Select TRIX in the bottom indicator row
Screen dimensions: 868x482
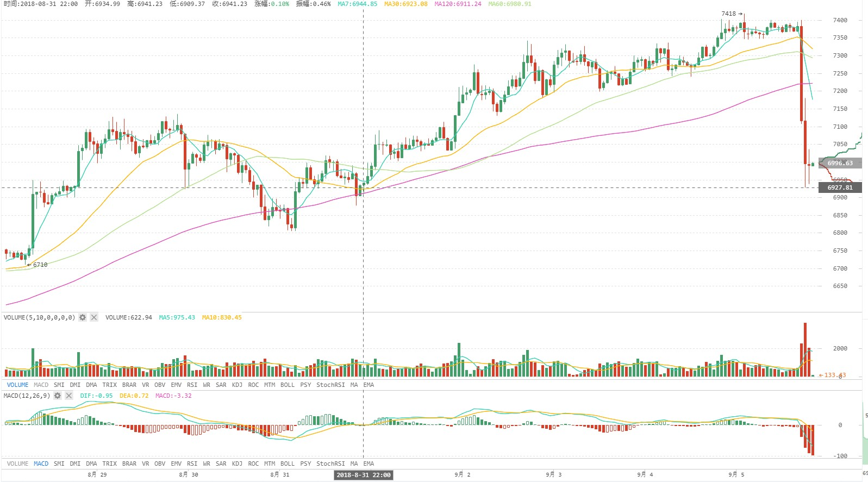tap(109, 464)
